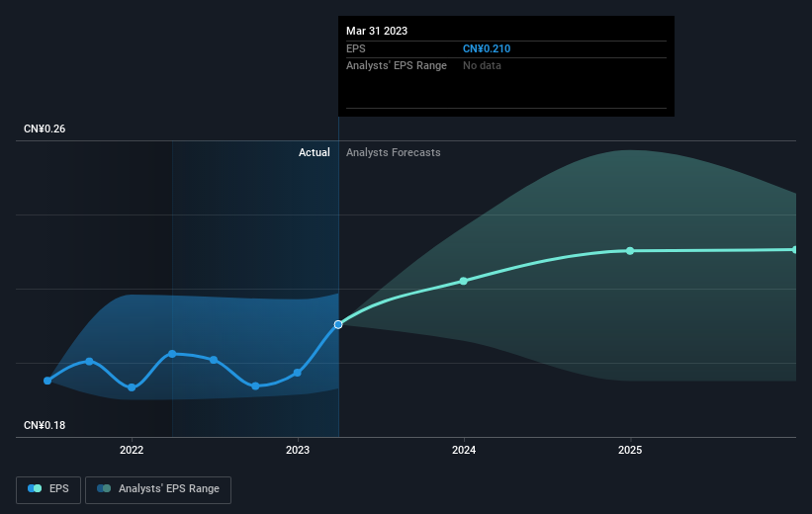Viewport: 812px width, 514px height.
Task: Click the Mar 31 2023 tooltip date
Action: [377, 31]
